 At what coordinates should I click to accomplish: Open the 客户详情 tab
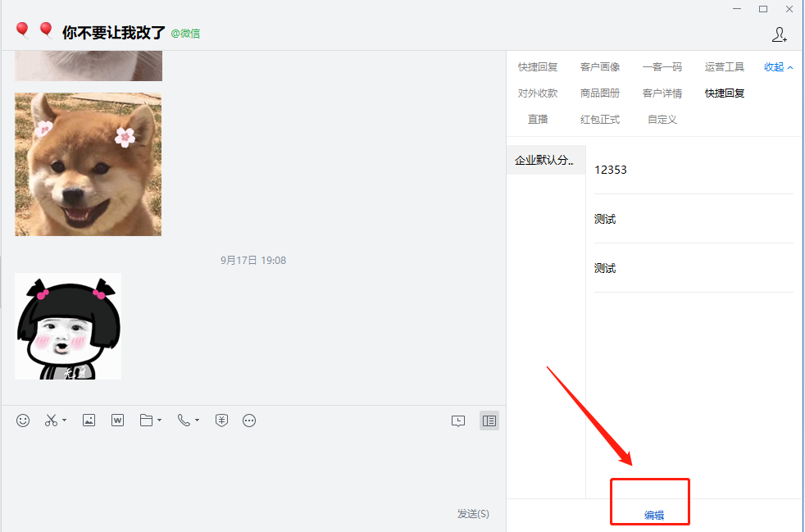click(662, 93)
